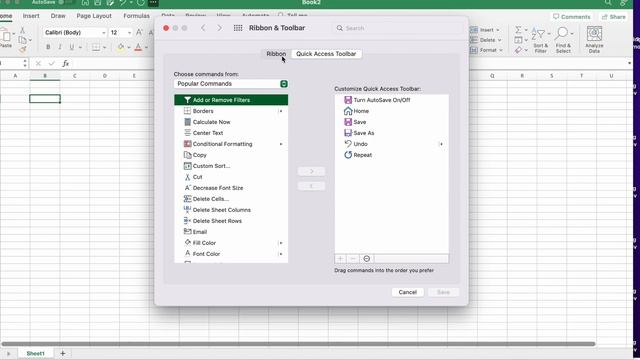Click the Search field in preferences
The width and height of the screenshot is (640, 360).
(x=398, y=28)
